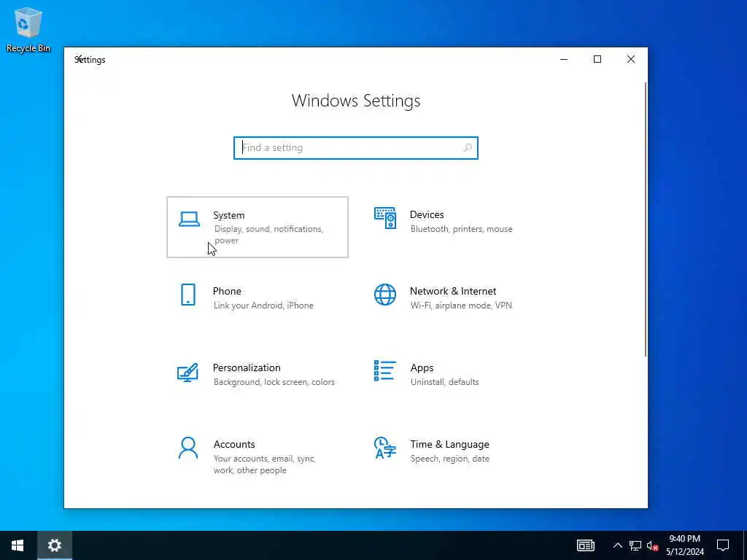The image size is (747, 560).
Task: Click 'Uninstall, defaults' description
Action: 444,382
